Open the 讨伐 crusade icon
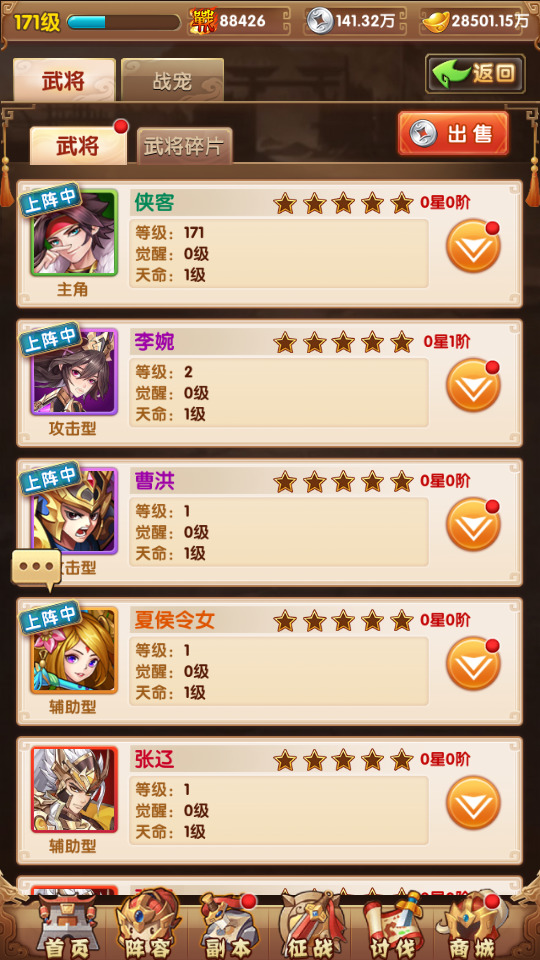 (x=392, y=926)
